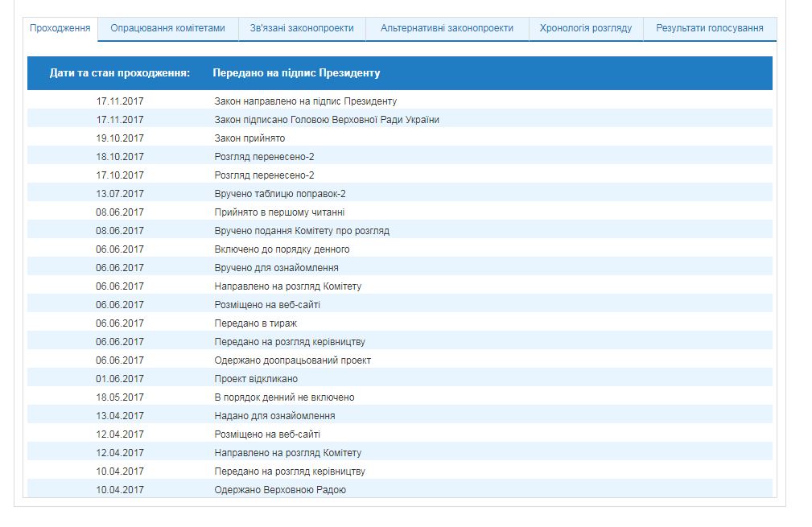The image size is (812, 527).
Task: Select the 'Проект відкликано' status entry
Action: [256, 379]
